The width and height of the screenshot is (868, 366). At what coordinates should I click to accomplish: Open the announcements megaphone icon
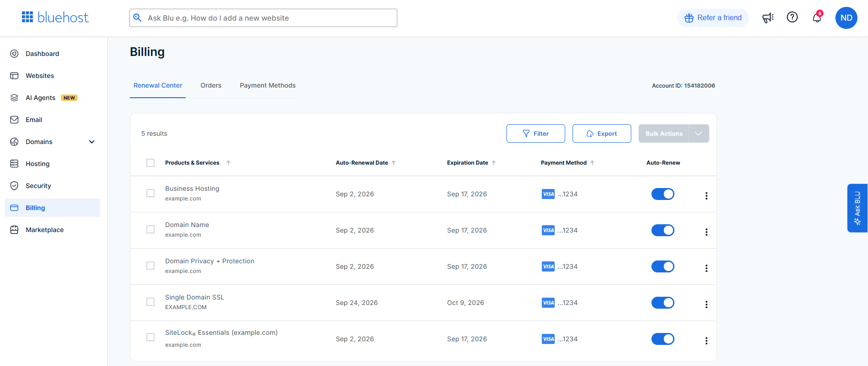click(x=768, y=18)
